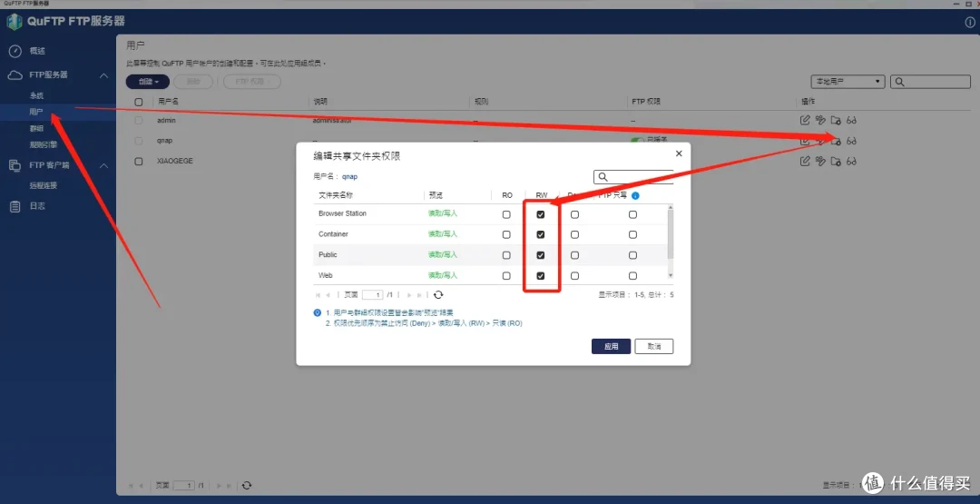Go to first page in dialog pager
Viewport: 980px width, 504px height.
click(318, 294)
